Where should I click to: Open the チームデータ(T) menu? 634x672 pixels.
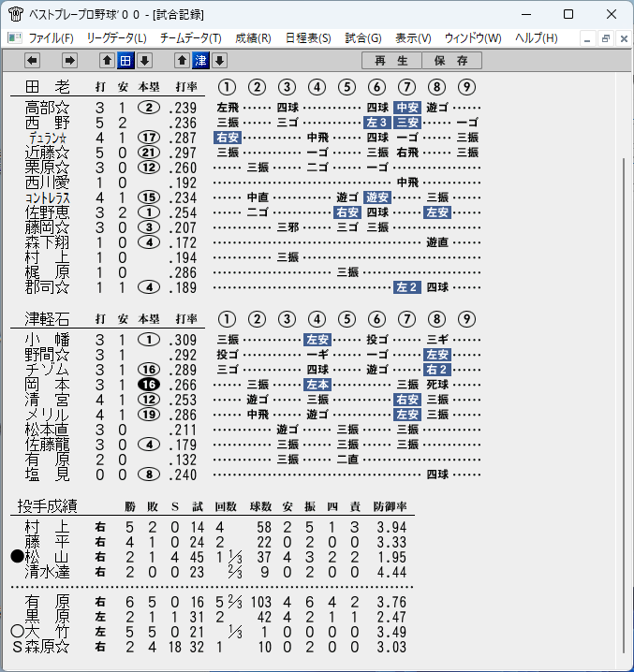pyautogui.click(x=191, y=38)
